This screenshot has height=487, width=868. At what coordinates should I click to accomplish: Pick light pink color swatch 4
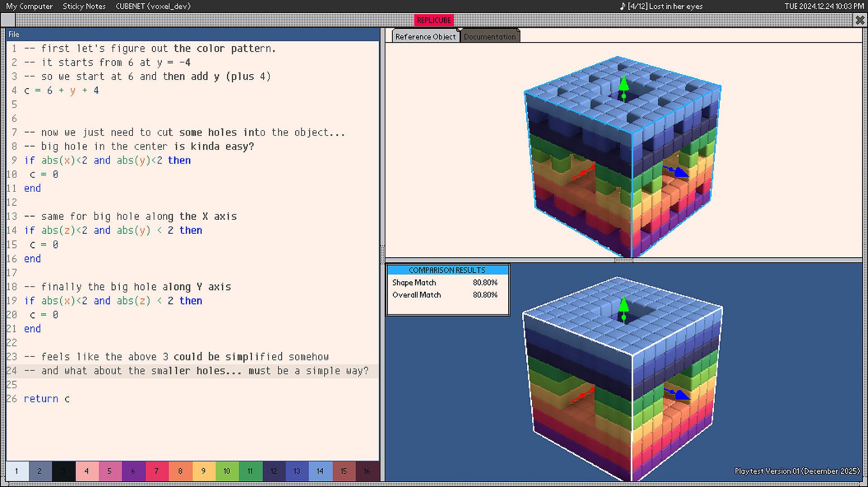87,471
